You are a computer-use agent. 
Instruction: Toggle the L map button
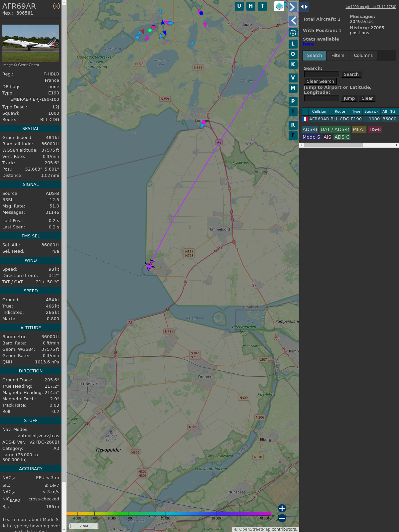pyautogui.click(x=293, y=44)
